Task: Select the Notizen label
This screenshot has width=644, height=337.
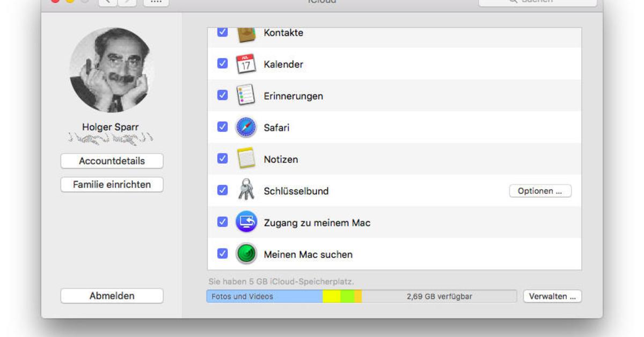Action: point(281,159)
